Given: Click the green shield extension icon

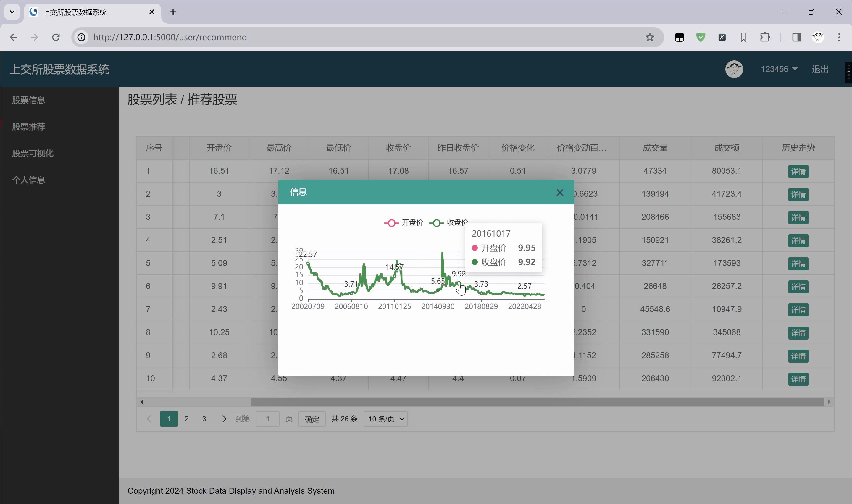Looking at the screenshot, I should (x=701, y=37).
